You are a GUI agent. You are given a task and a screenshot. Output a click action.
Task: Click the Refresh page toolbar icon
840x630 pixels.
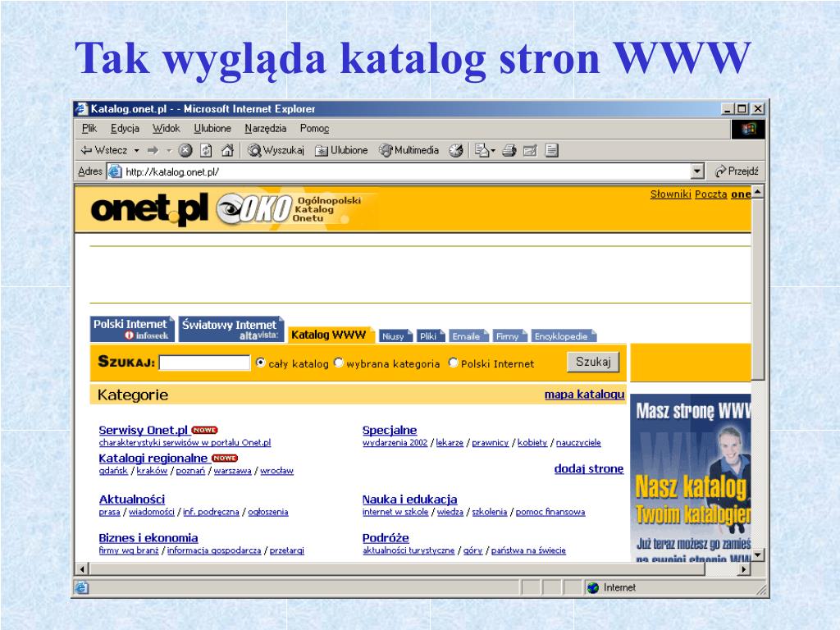pos(206,151)
